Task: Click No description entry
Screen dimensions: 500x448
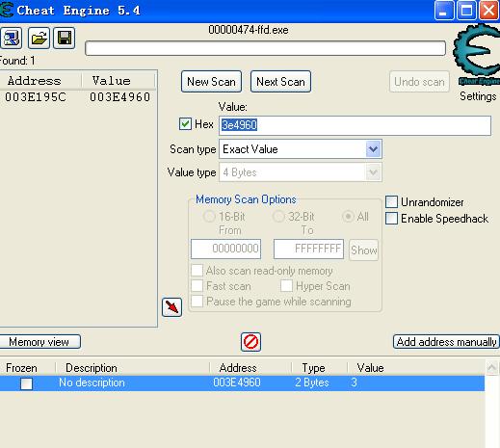Action: (x=92, y=382)
